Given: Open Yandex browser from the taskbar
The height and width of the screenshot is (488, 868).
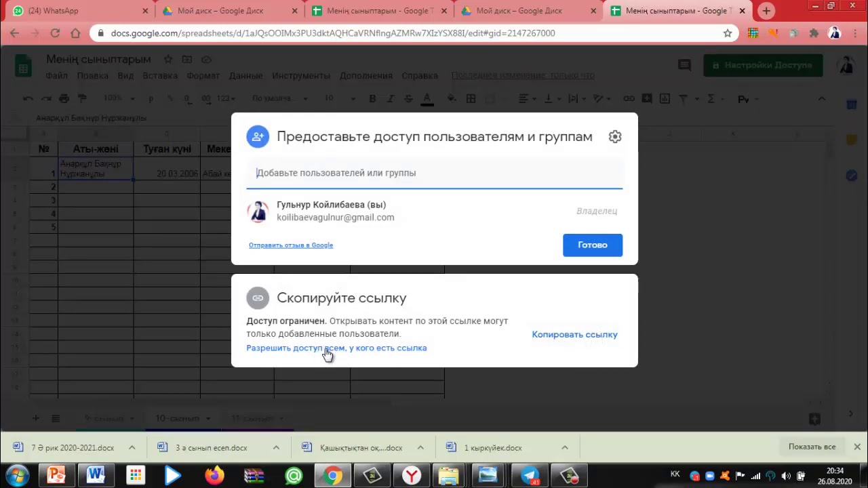Looking at the screenshot, I should click(411, 476).
